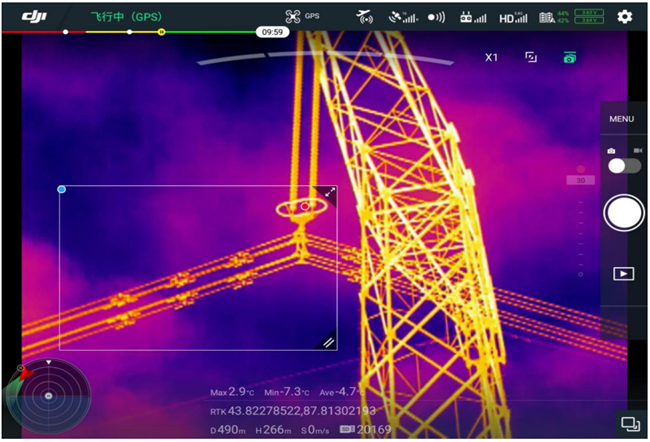Tap the obstacle sensing status icon
The height and width of the screenshot is (442, 650).
(436, 17)
